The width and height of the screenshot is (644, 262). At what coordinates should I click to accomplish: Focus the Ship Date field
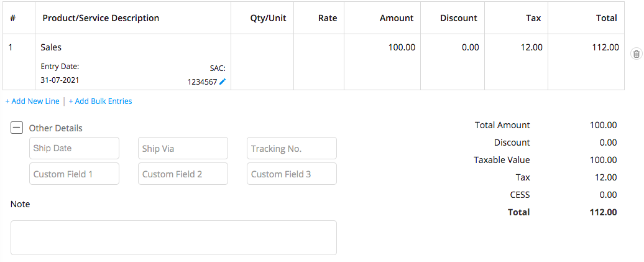point(74,148)
